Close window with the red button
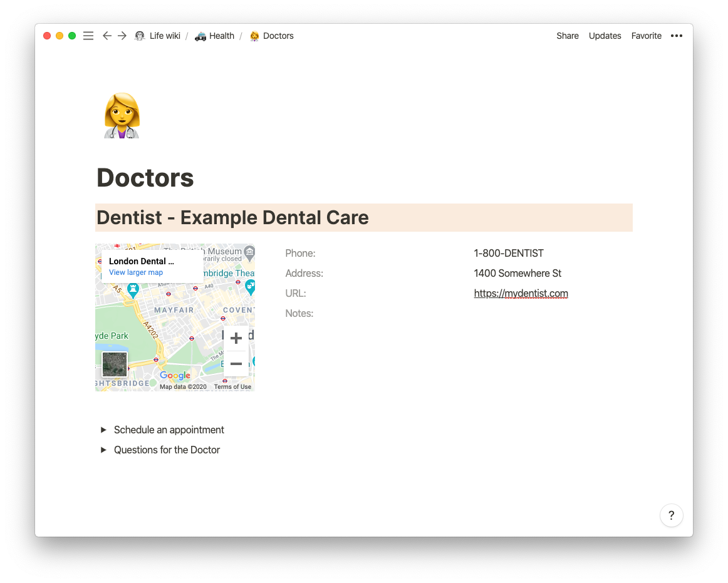Image resolution: width=728 pixels, height=583 pixels. [47, 36]
